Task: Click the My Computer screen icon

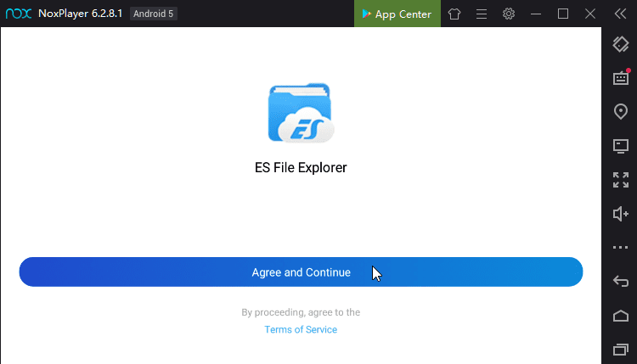Action: (620, 146)
